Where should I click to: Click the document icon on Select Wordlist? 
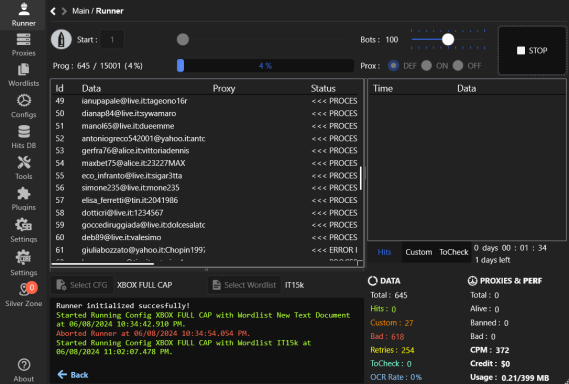coord(216,285)
